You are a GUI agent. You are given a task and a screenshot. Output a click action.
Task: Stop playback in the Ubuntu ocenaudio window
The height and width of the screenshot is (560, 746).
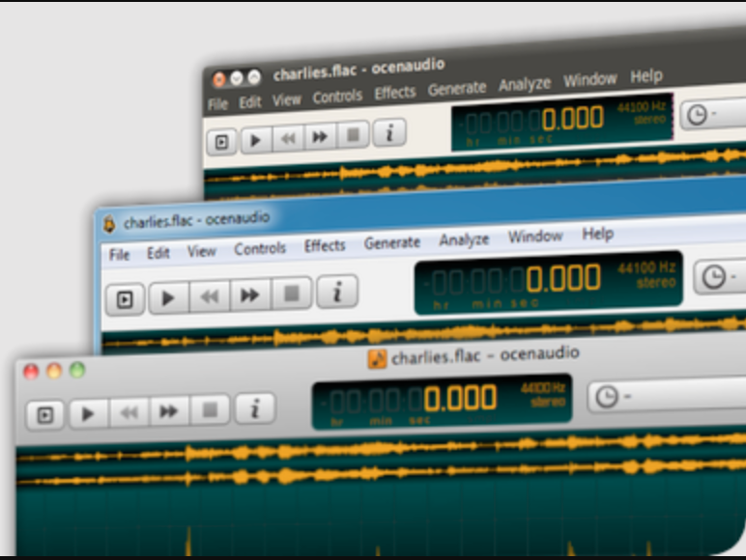pyautogui.click(x=353, y=134)
